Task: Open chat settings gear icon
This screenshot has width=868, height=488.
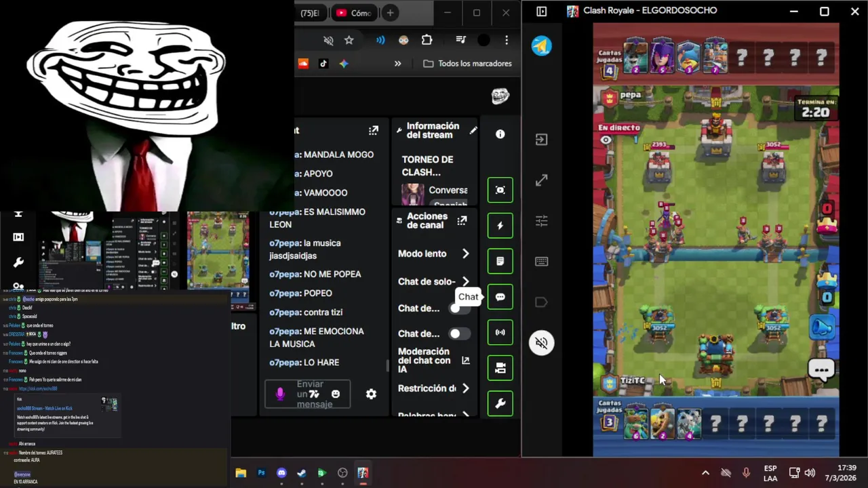Action: click(x=371, y=394)
